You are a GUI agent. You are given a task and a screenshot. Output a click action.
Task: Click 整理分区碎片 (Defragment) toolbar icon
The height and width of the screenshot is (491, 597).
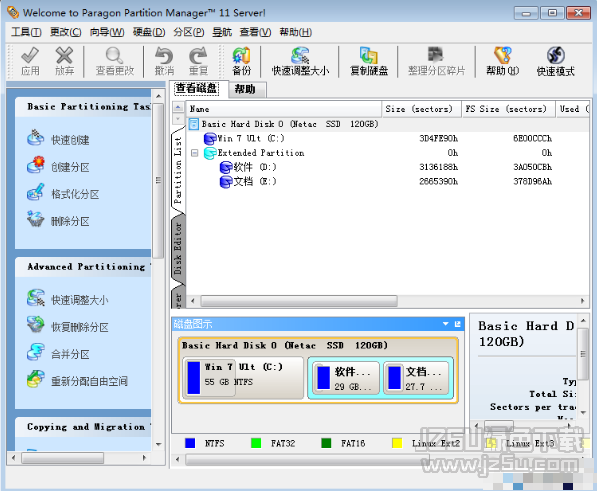(436, 61)
